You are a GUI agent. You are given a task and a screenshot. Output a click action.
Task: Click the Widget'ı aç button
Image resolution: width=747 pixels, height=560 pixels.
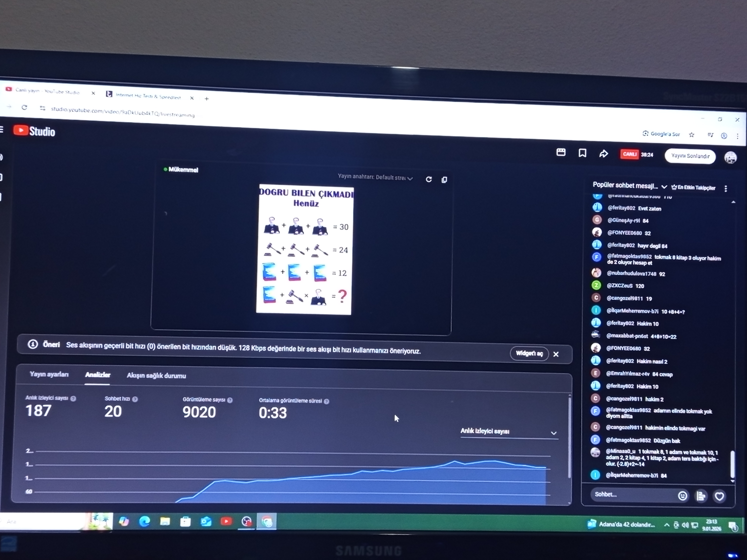coord(529,353)
